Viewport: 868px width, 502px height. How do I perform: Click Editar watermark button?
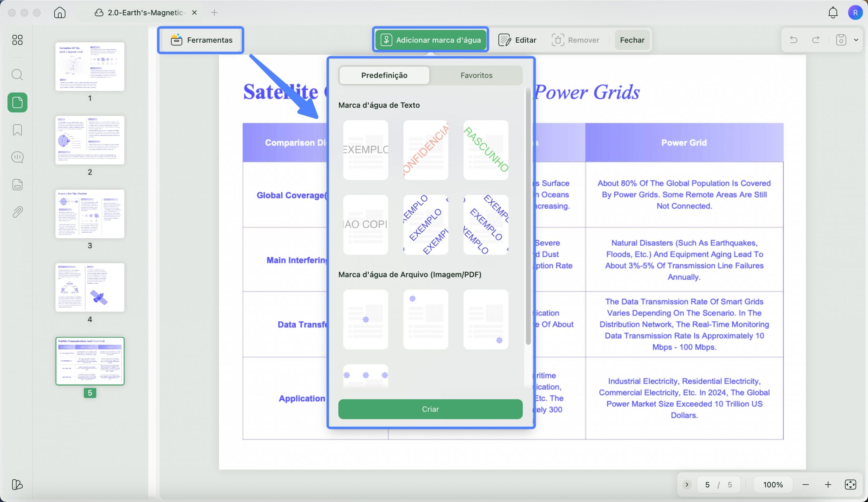click(x=517, y=40)
